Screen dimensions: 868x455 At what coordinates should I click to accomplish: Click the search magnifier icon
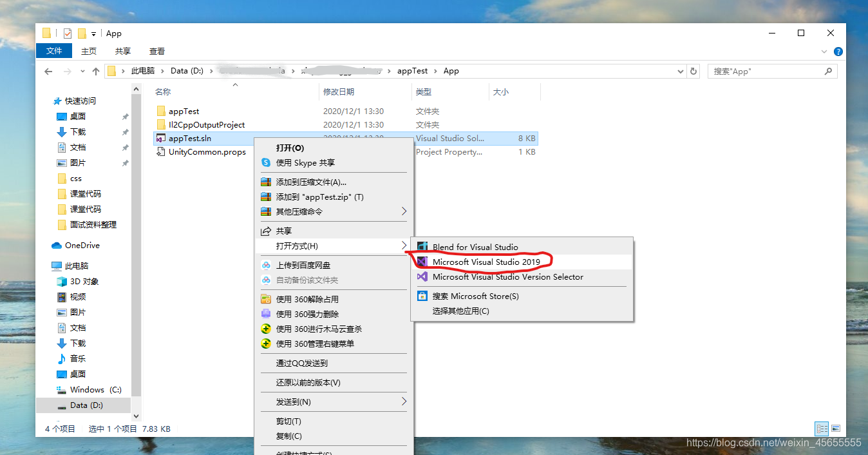pos(829,71)
